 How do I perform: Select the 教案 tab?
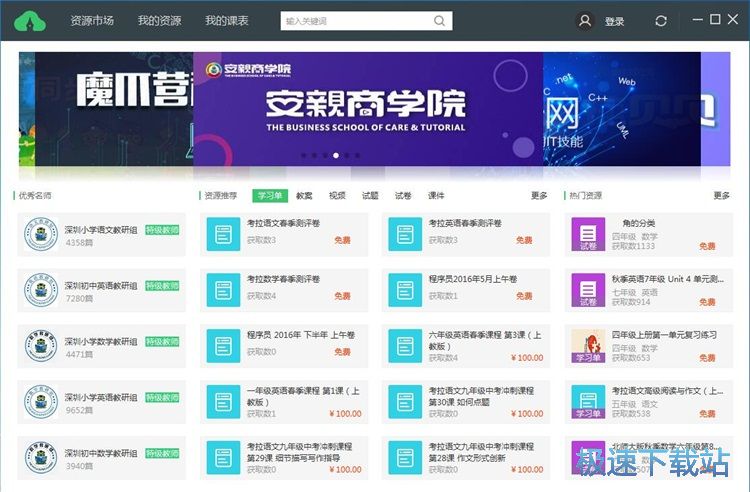[304, 196]
